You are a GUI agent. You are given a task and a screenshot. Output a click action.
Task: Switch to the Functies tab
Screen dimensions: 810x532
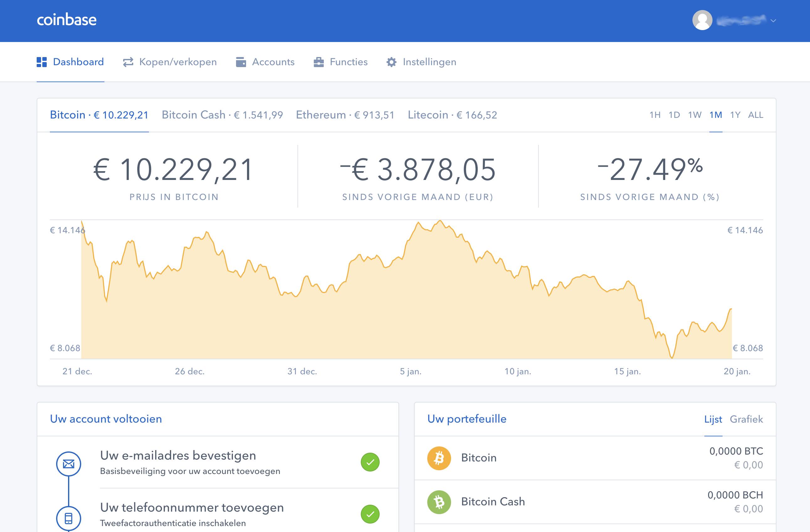pos(340,62)
